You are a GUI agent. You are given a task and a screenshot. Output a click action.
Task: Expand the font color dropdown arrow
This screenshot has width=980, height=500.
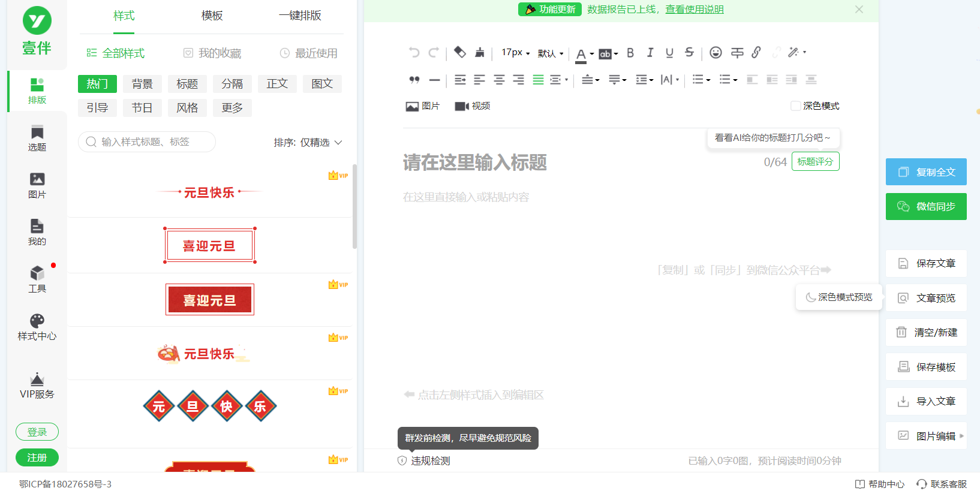[x=592, y=54]
